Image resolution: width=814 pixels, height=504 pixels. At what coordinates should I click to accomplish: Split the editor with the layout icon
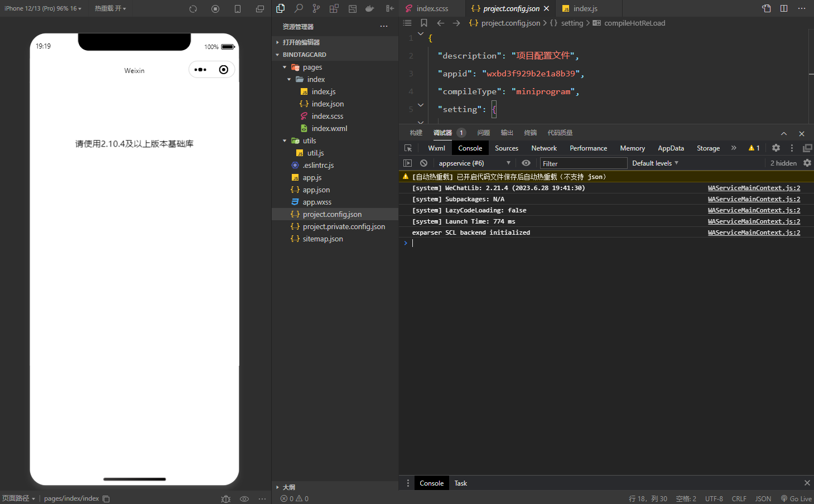[x=784, y=8]
